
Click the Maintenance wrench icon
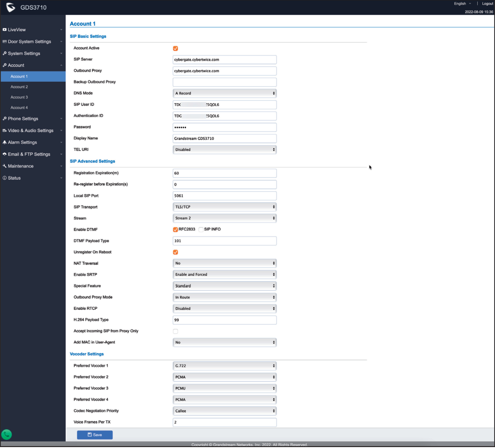[4, 166]
